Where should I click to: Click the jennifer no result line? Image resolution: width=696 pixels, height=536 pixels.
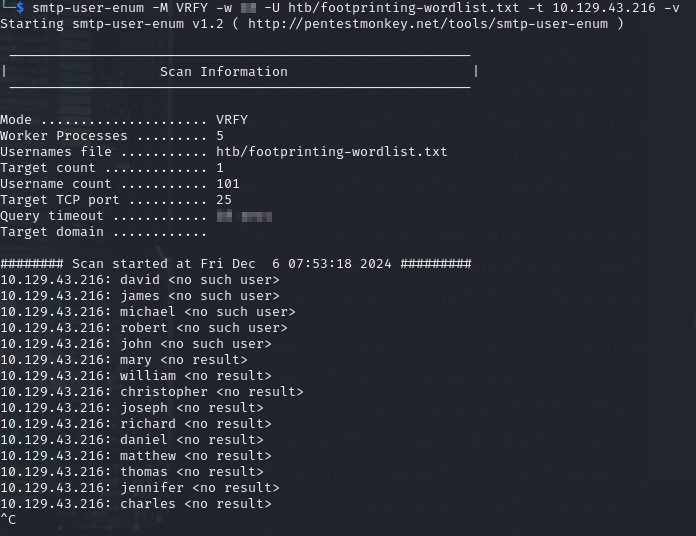click(140, 488)
